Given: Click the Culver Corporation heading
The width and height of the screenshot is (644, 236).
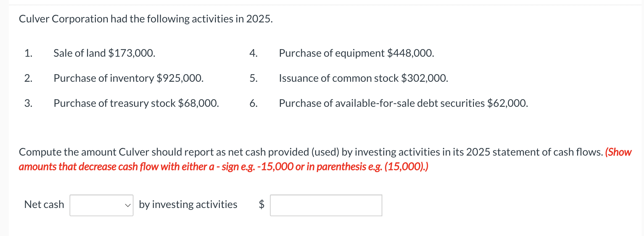Looking at the screenshot, I should point(146,19).
